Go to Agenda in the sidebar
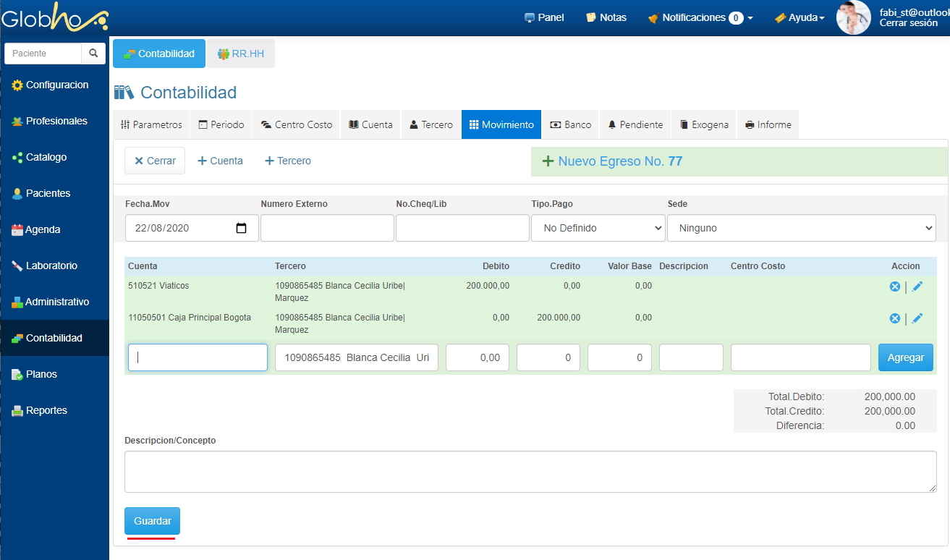This screenshot has height=560, width=950. [x=42, y=229]
